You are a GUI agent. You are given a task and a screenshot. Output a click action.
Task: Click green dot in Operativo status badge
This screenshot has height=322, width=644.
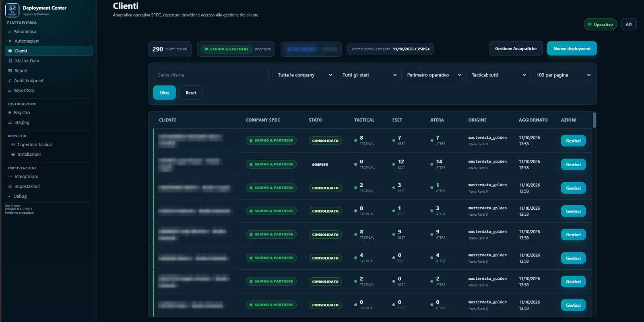point(590,25)
